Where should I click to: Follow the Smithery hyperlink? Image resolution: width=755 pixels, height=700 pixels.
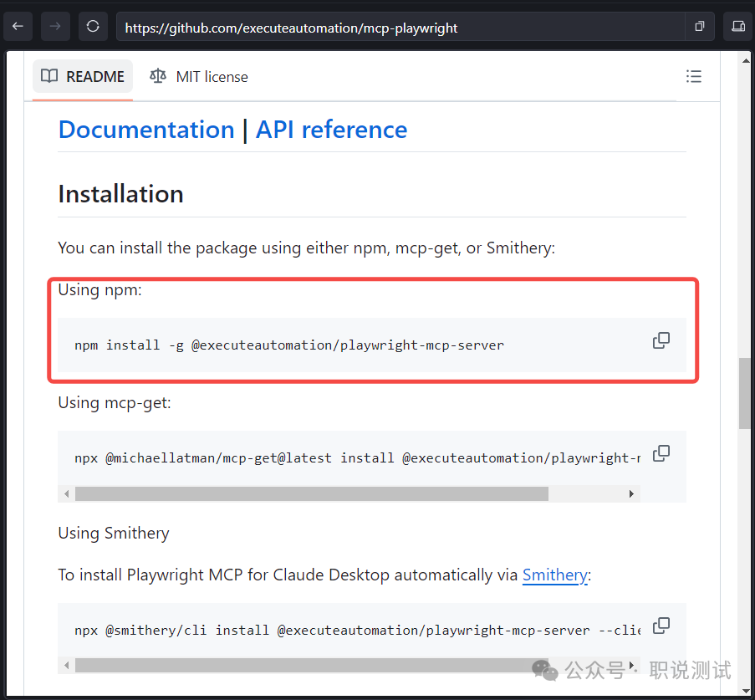(x=554, y=575)
